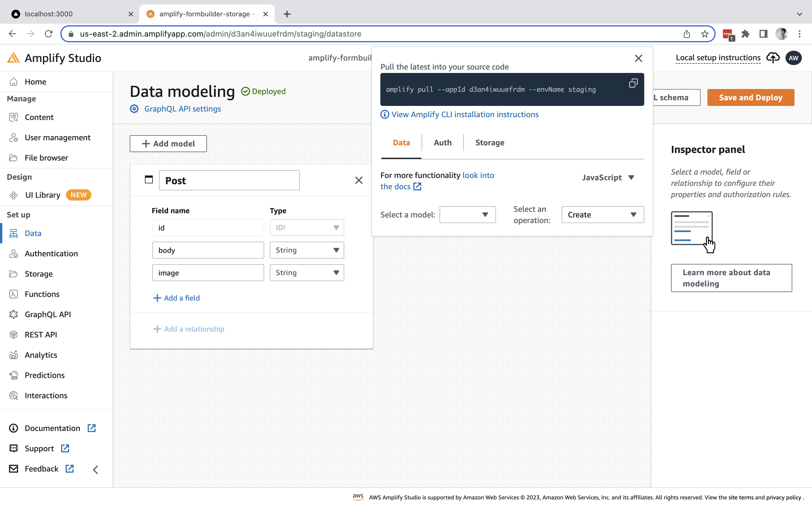This screenshot has width=812, height=507.
Task: Open View Amplify CLI installation instructions
Action: (x=465, y=114)
